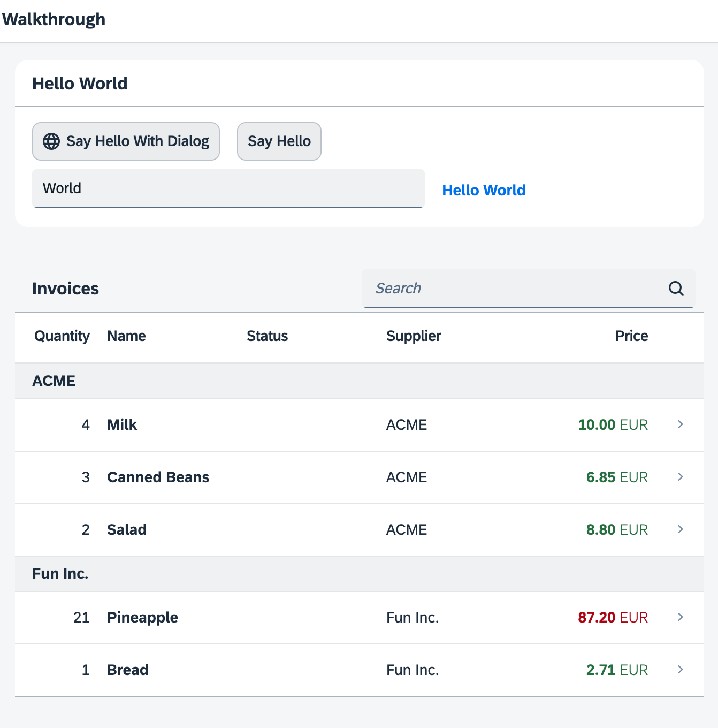Expand Salad row navigation arrow
This screenshot has width=718, height=728.
click(680, 529)
